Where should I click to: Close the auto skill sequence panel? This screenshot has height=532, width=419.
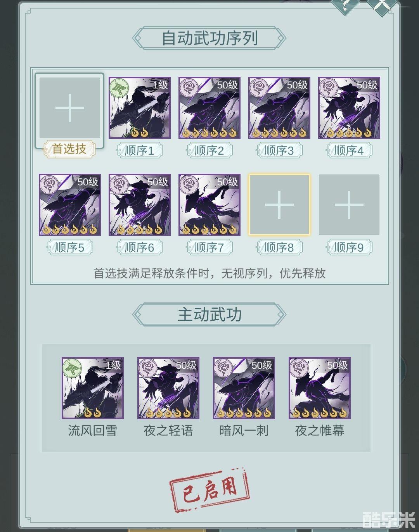pyautogui.click(x=383, y=5)
